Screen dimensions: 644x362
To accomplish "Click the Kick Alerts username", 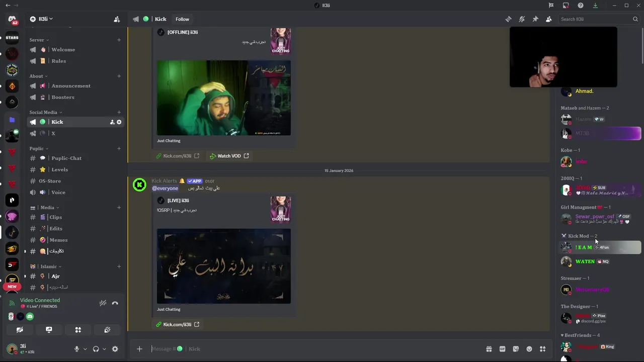I will pyautogui.click(x=164, y=181).
